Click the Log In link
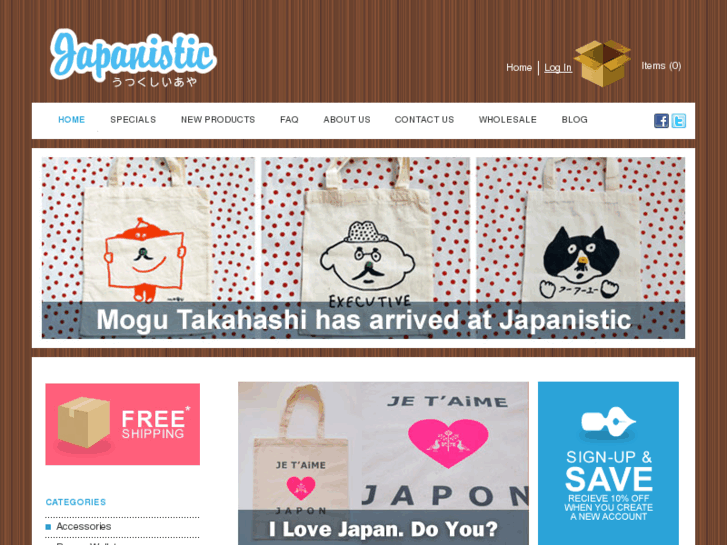The image size is (727, 545). point(558,68)
